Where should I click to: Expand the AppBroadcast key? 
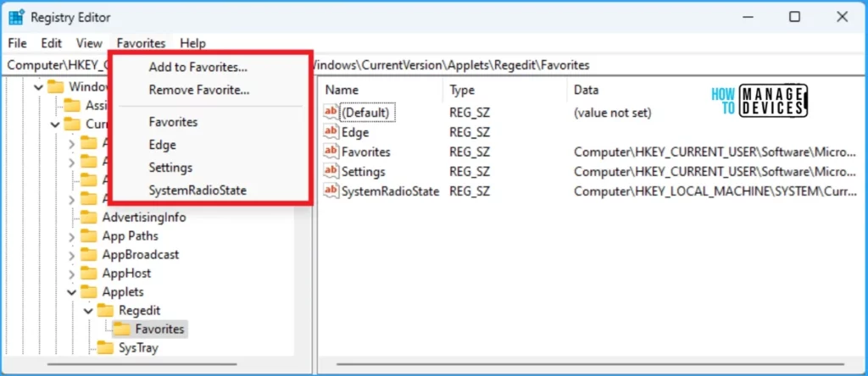[71, 255]
